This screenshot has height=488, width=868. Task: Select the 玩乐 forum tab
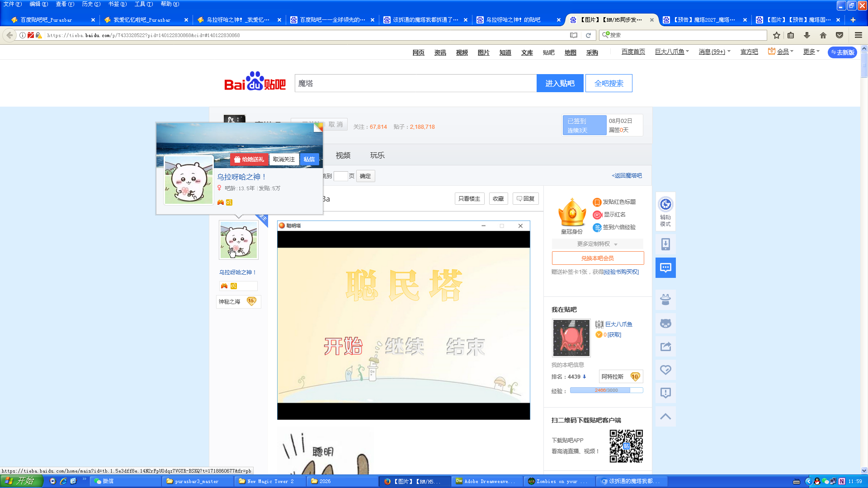click(x=377, y=155)
